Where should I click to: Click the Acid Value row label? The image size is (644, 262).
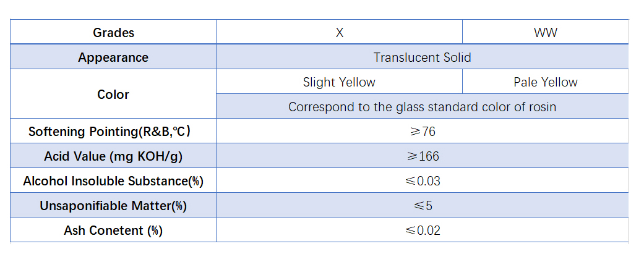[x=113, y=156]
